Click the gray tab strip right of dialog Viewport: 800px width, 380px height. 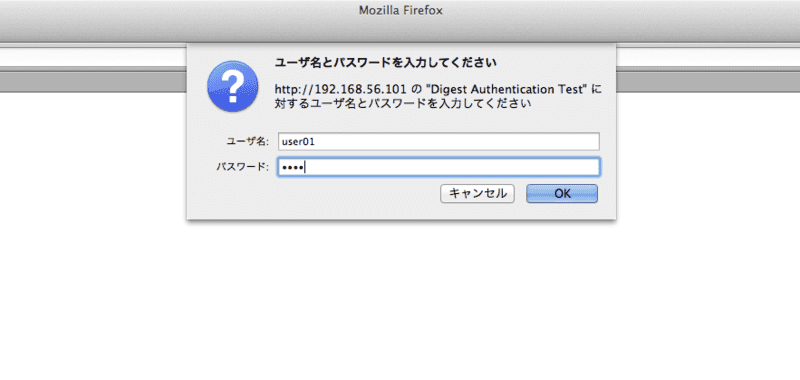point(708,82)
